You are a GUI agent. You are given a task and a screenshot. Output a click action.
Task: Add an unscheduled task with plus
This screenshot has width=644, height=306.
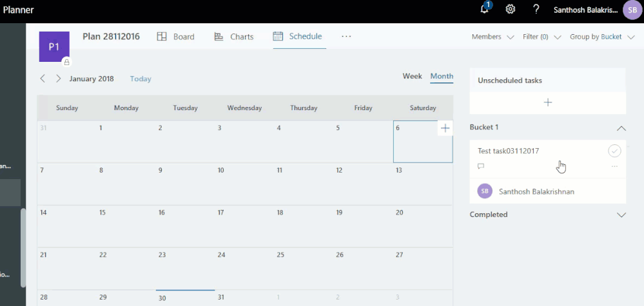tap(547, 102)
